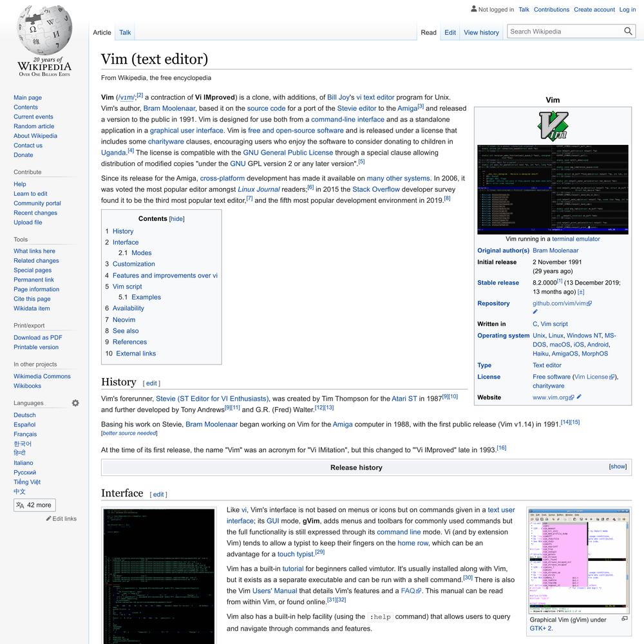Open Wikimedia Commons project link

(42, 376)
